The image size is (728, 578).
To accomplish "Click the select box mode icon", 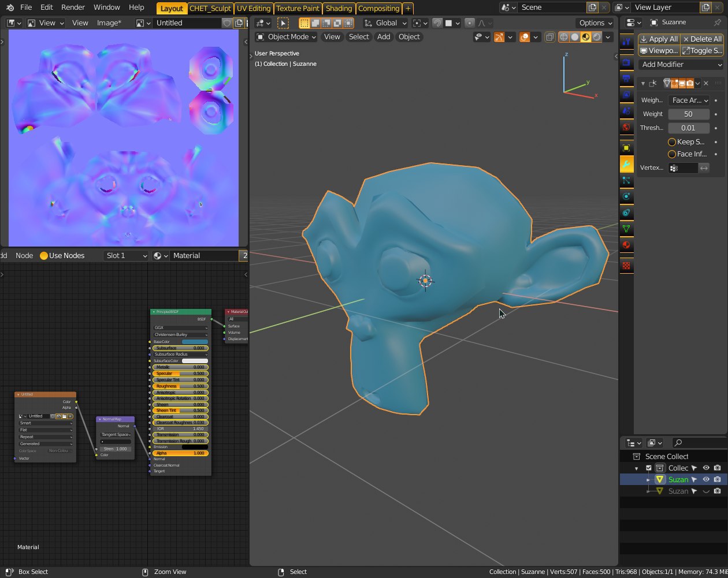I will tap(304, 23).
